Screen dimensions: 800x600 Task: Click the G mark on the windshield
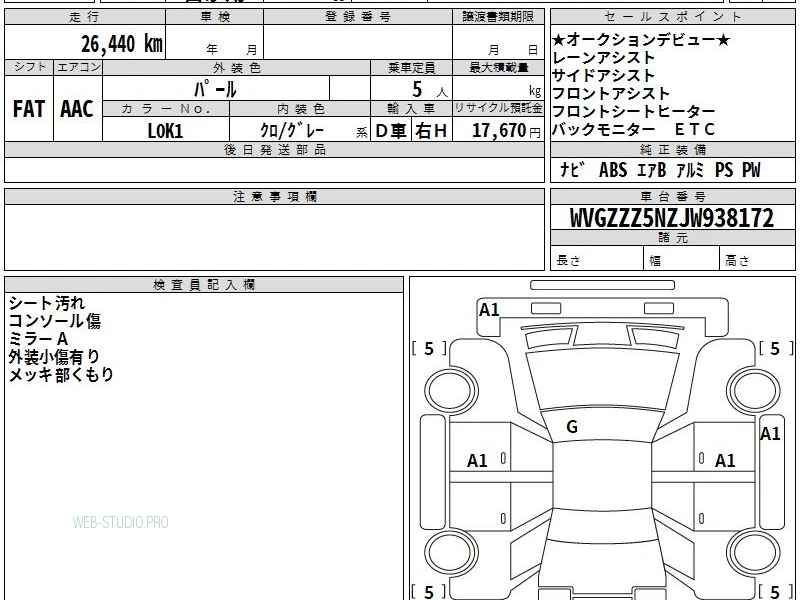pos(572,427)
